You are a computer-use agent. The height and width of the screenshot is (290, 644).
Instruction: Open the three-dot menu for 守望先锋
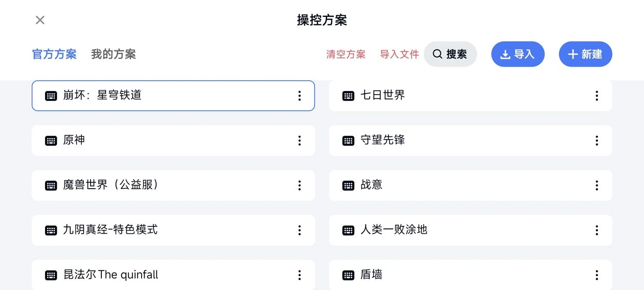click(596, 140)
